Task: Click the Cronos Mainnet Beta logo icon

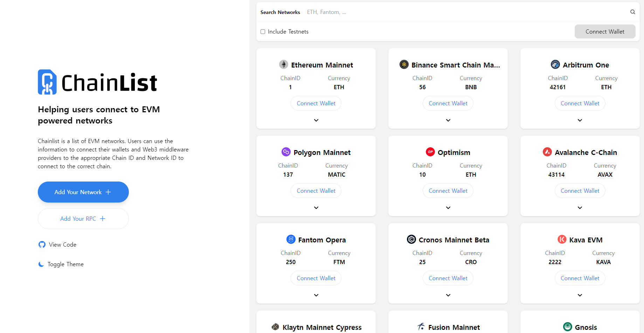Action: coord(411,239)
